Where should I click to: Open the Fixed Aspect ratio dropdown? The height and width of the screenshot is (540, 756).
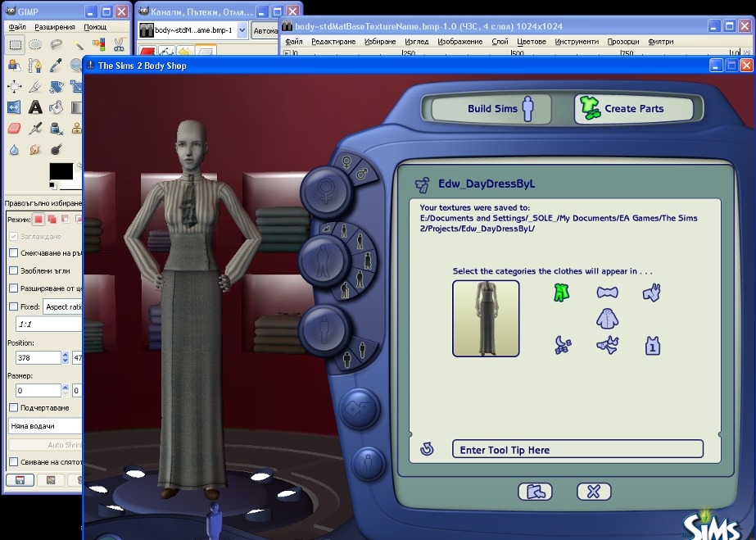63,306
